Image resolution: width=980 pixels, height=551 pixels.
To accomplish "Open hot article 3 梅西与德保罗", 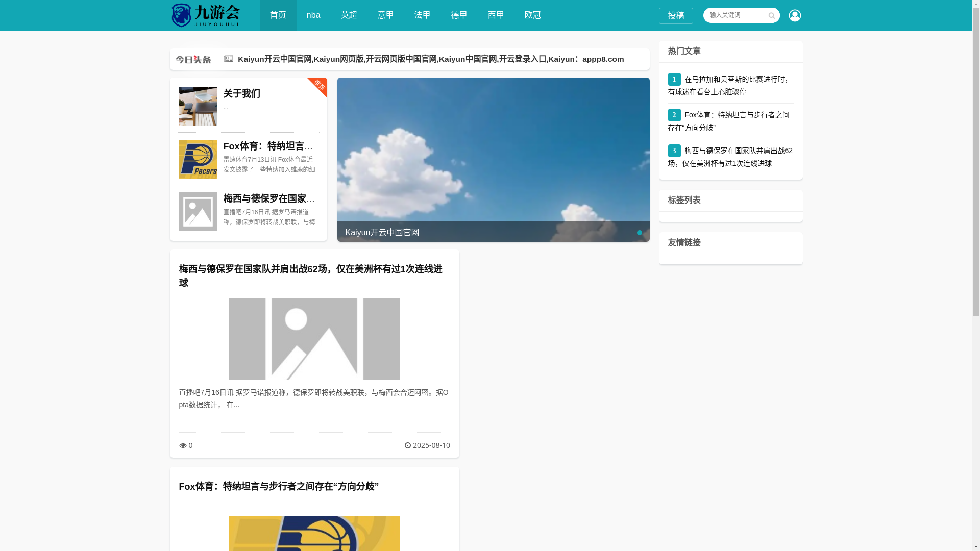I will (730, 157).
